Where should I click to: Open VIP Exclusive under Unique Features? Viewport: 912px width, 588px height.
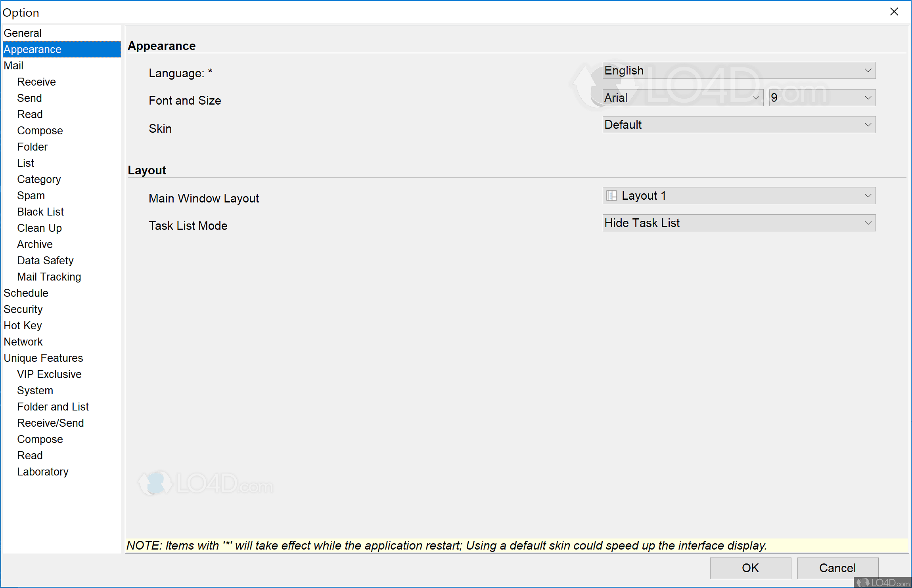pos(49,374)
